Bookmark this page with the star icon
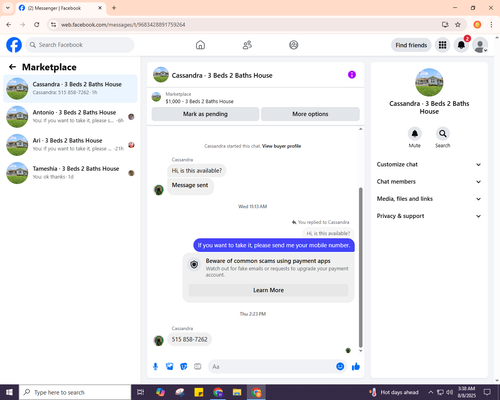Image resolution: width=500 pixels, height=400 pixels. click(x=458, y=25)
